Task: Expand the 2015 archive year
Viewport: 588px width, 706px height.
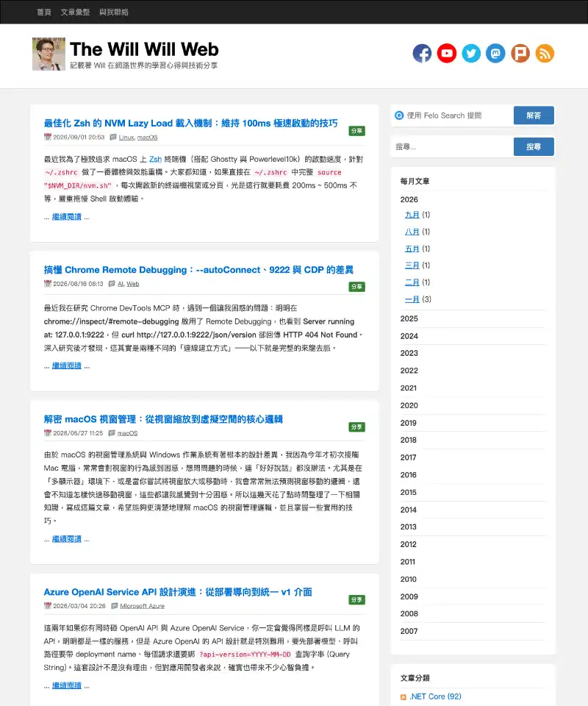Action: click(x=409, y=492)
